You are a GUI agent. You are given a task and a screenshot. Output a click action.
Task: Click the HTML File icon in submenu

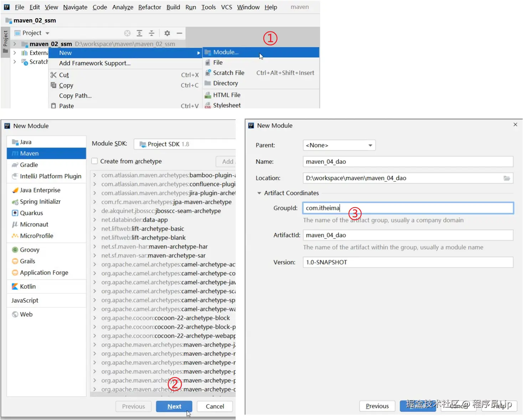(x=207, y=95)
